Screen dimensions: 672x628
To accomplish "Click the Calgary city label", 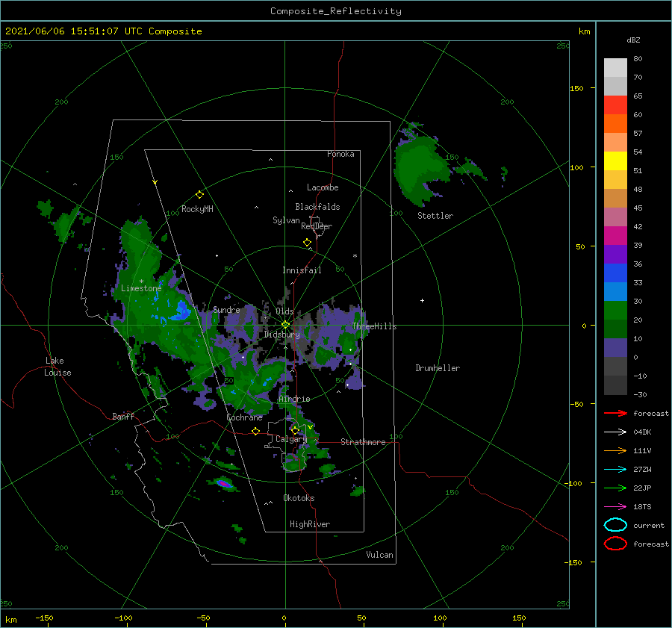I will click(x=291, y=439).
